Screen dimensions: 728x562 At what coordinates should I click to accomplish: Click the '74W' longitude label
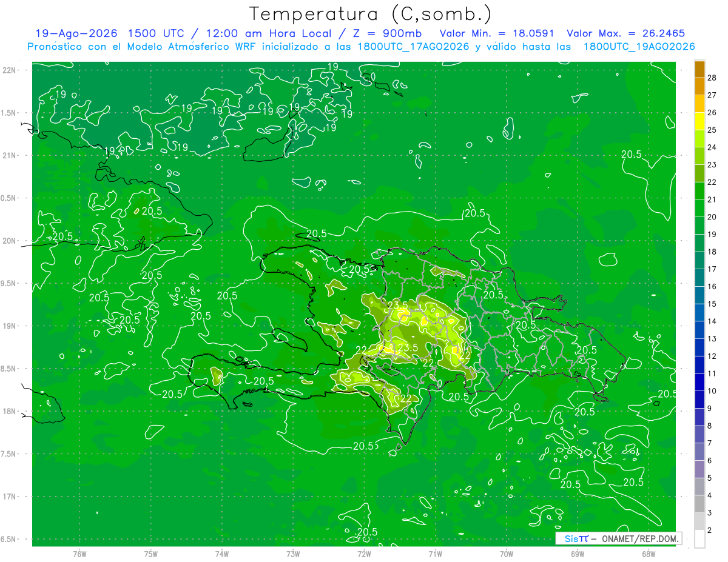tap(222, 554)
